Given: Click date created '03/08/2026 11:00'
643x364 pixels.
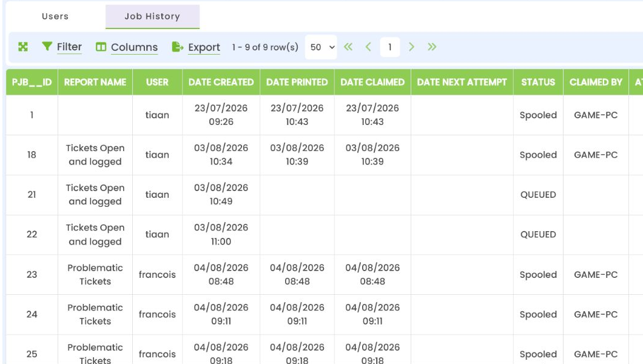Looking at the screenshot, I should pos(221,234).
